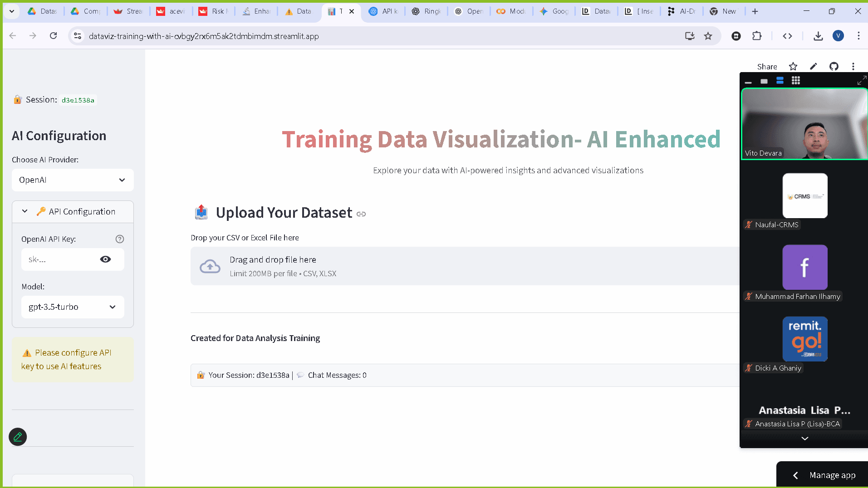Screen dimensions: 868x488
Task: Switch meeting panel to speaker strip view
Action: coord(780,81)
